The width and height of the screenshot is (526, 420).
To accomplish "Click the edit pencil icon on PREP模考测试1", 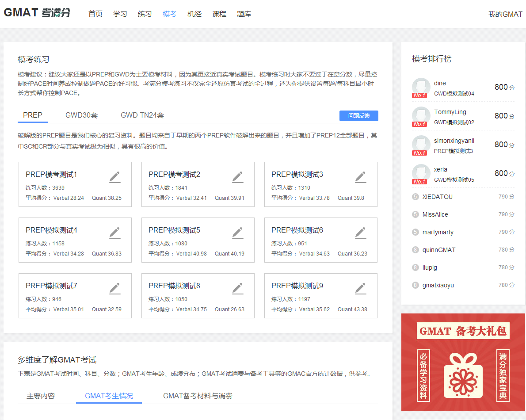I will click(114, 177).
